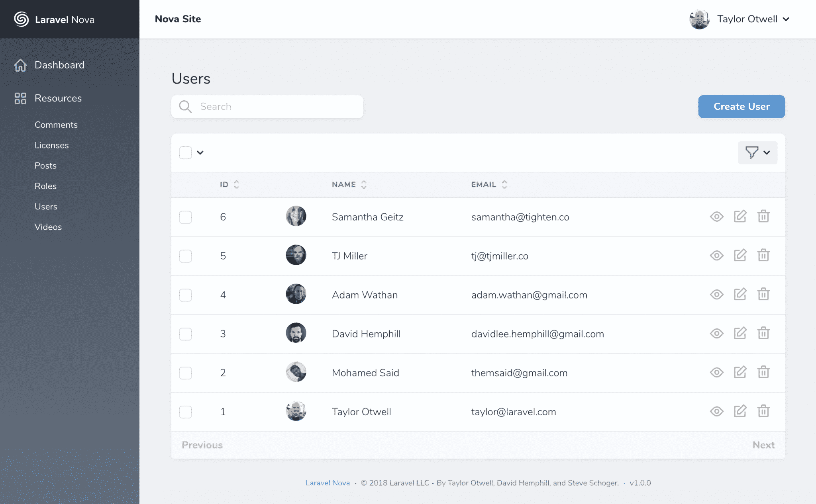Edit Adam Wathan record
This screenshot has height=504, width=816.
[x=740, y=294]
